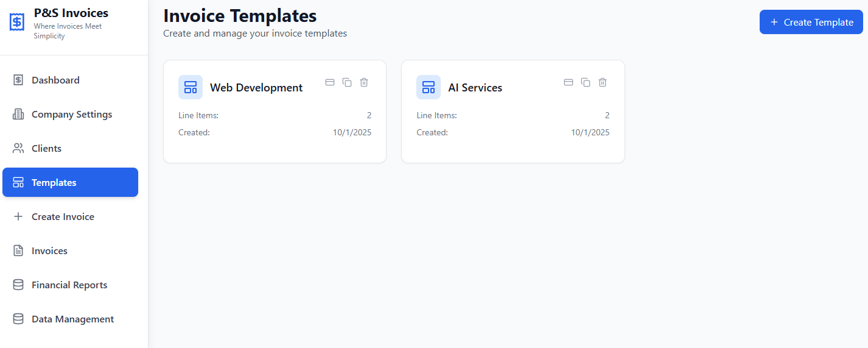Click the blue layout icon beside Web Development
The width and height of the screenshot is (868, 348).
pyautogui.click(x=191, y=87)
